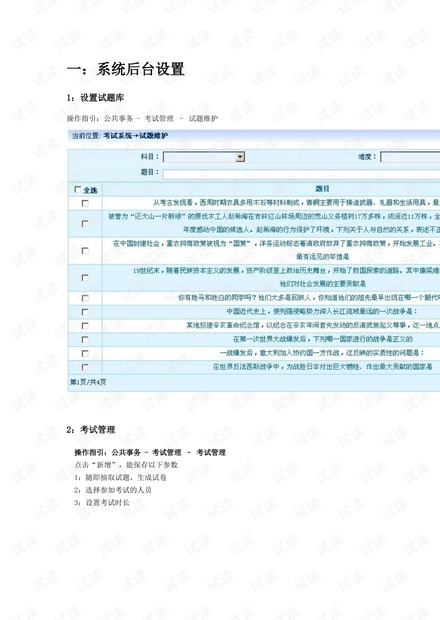This screenshot has height=620, width=440.
Task: Check the row starting 被誉为“还大山一片新绿”
Action: [85, 224]
